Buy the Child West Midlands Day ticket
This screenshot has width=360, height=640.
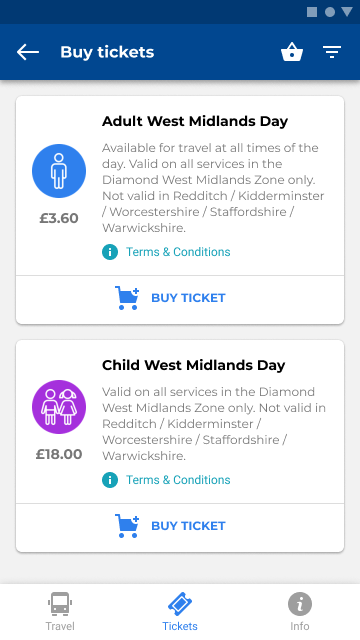(x=180, y=528)
